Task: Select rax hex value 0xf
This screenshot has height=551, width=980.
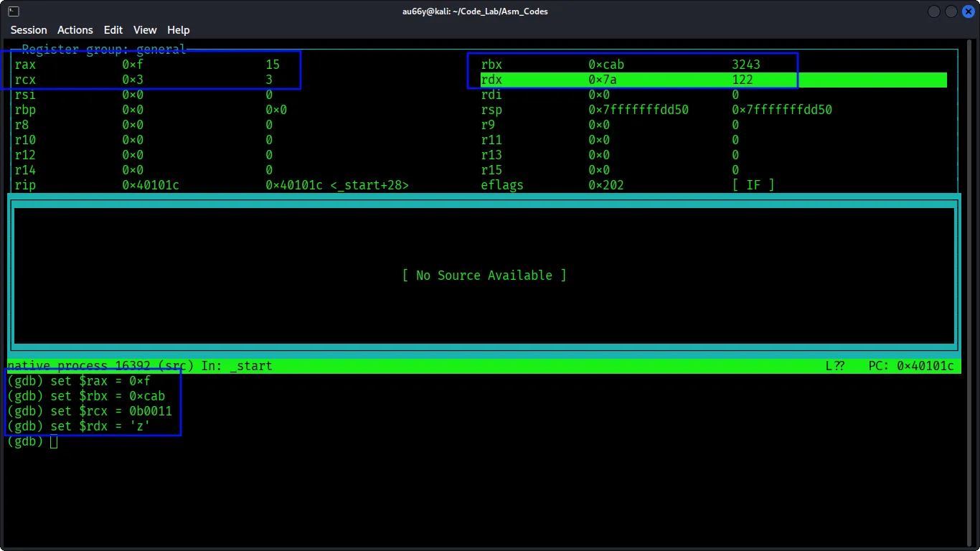Action: pyautogui.click(x=133, y=65)
